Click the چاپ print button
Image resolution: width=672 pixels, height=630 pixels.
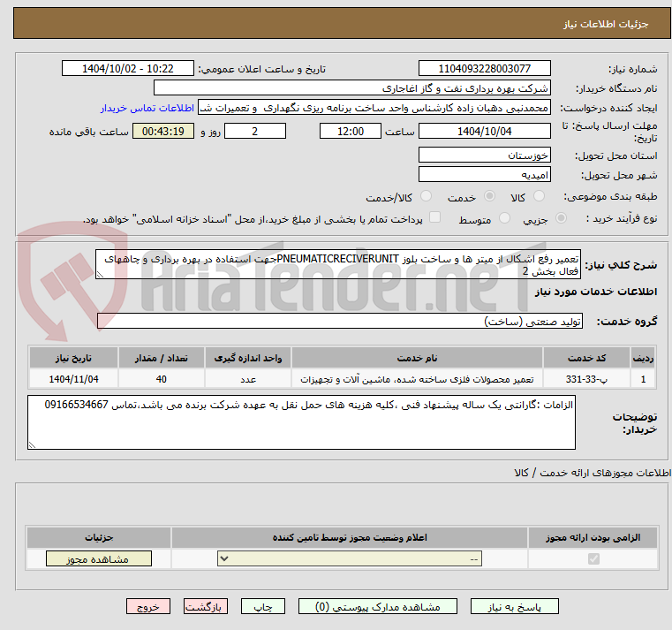[263, 607]
